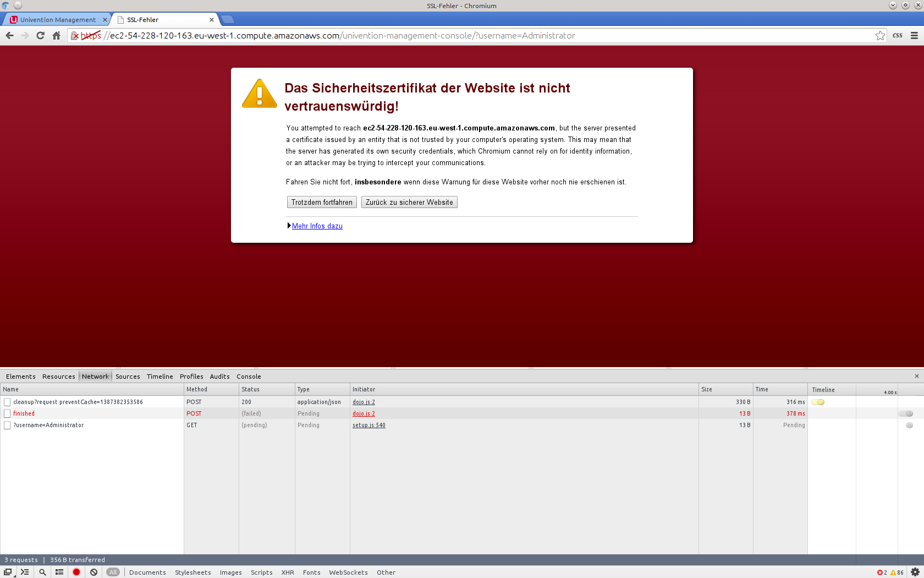Switch to the Univention Management tab
Image resolution: width=924 pixels, height=578 pixels.
point(58,20)
